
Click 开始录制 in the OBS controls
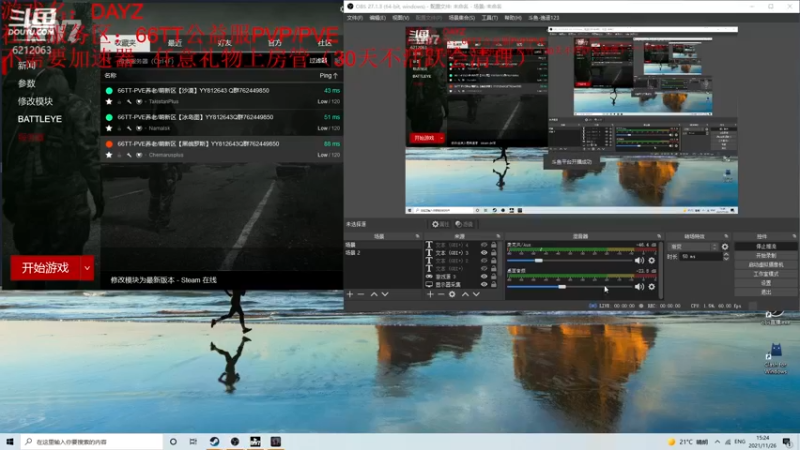[x=765, y=256]
